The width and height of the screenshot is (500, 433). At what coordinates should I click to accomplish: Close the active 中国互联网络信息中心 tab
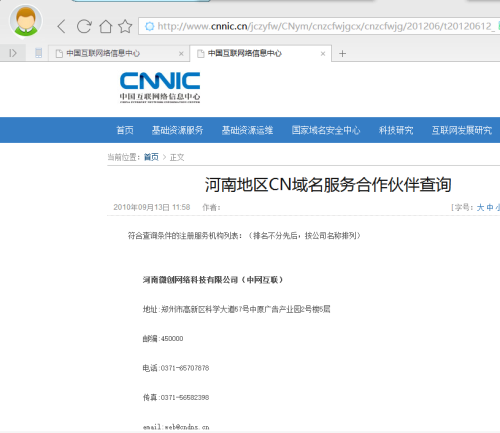coord(323,54)
